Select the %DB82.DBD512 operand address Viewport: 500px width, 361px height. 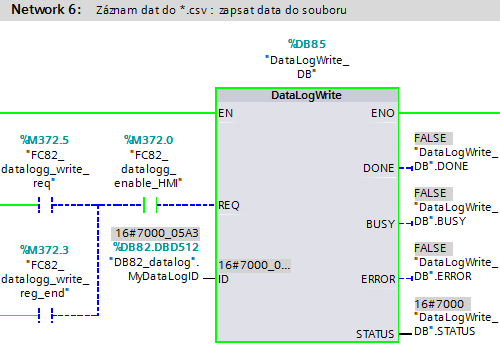(156, 247)
